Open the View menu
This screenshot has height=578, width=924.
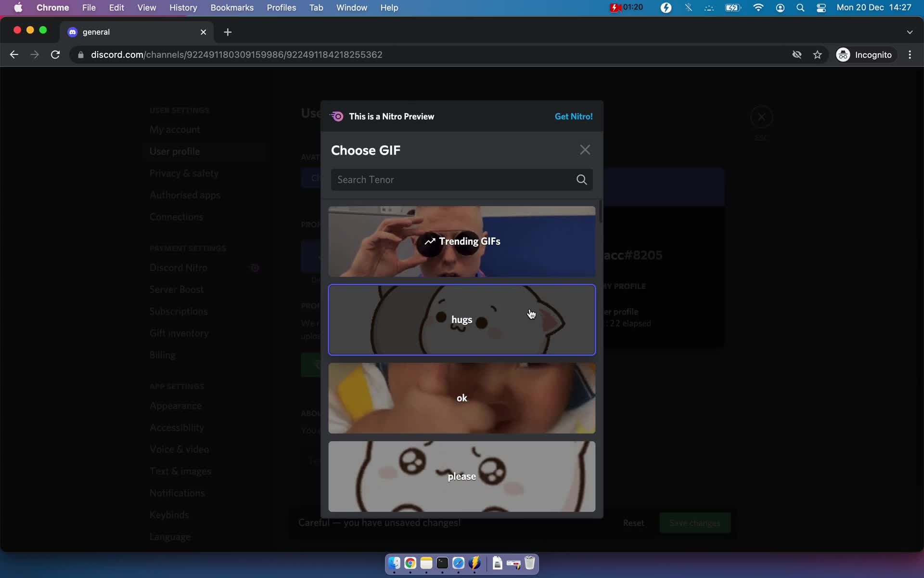146,8
